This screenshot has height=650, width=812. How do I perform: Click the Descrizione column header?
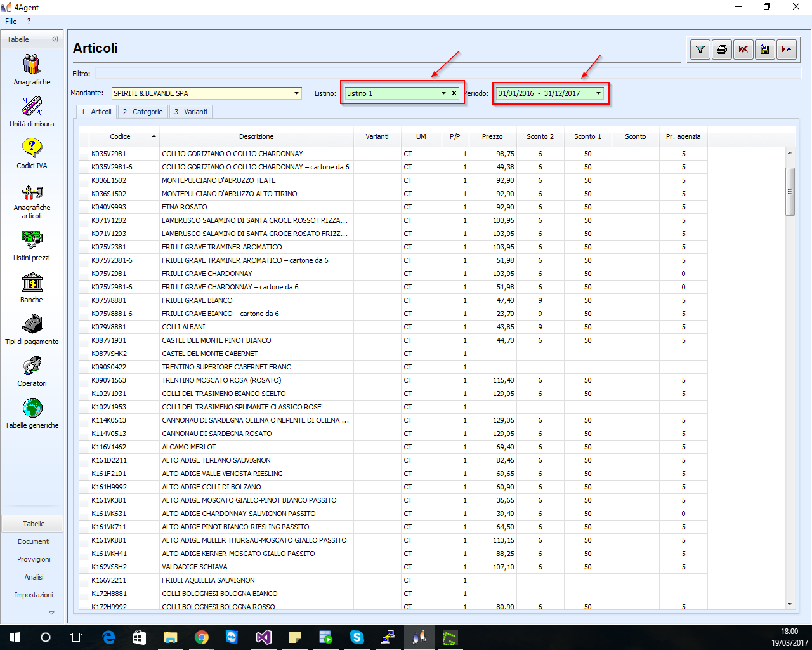click(x=256, y=136)
